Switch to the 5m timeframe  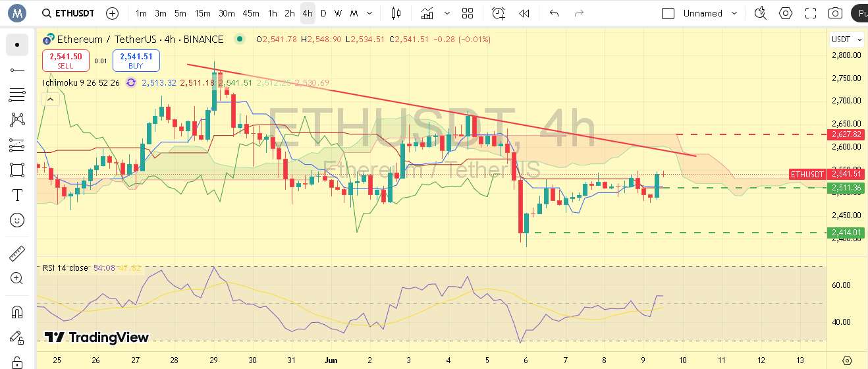coord(180,13)
